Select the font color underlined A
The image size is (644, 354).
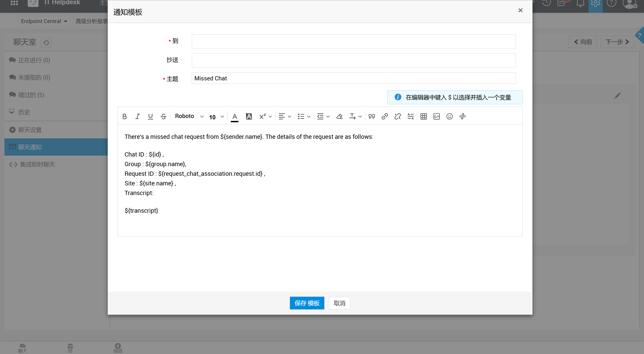(234, 116)
